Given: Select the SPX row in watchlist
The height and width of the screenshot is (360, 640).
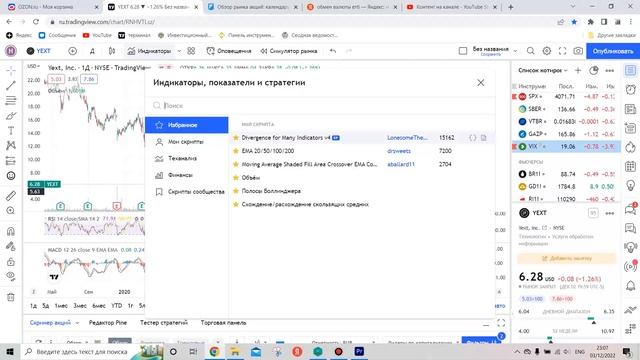Looking at the screenshot, I should tap(566, 97).
